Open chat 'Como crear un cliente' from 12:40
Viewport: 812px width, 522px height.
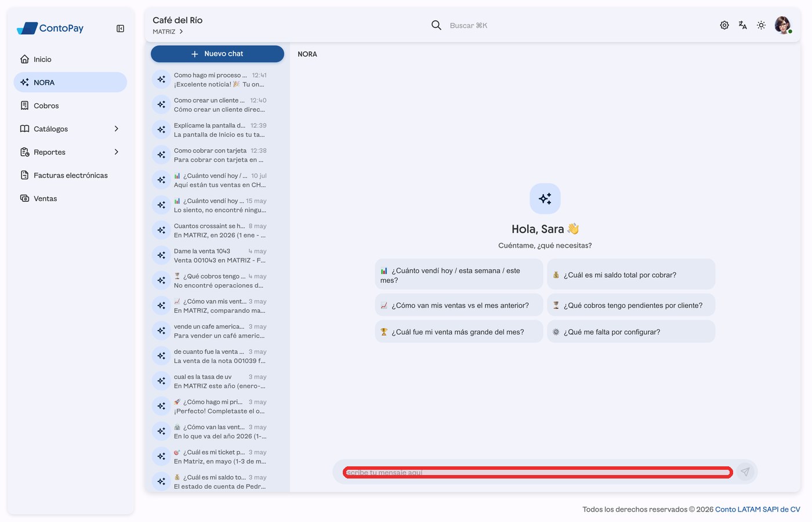pos(217,105)
